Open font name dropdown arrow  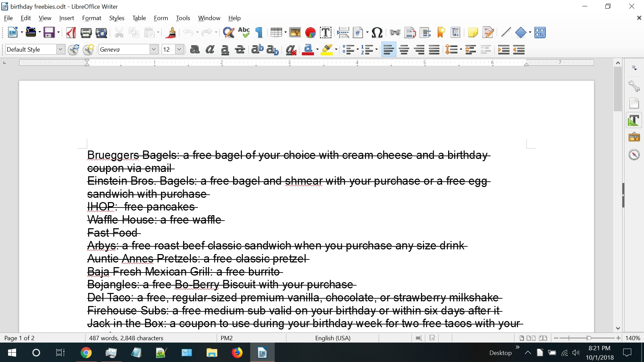click(x=154, y=50)
